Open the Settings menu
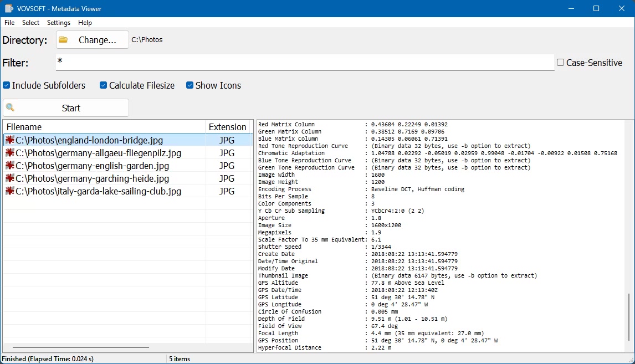The image size is (635, 364). [59, 23]
